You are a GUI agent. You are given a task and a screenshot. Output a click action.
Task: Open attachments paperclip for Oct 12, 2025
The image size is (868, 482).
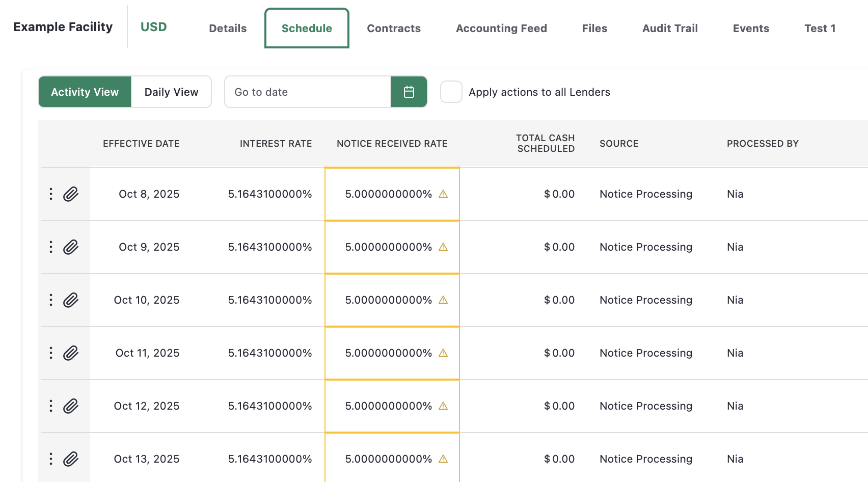(71, 406)
